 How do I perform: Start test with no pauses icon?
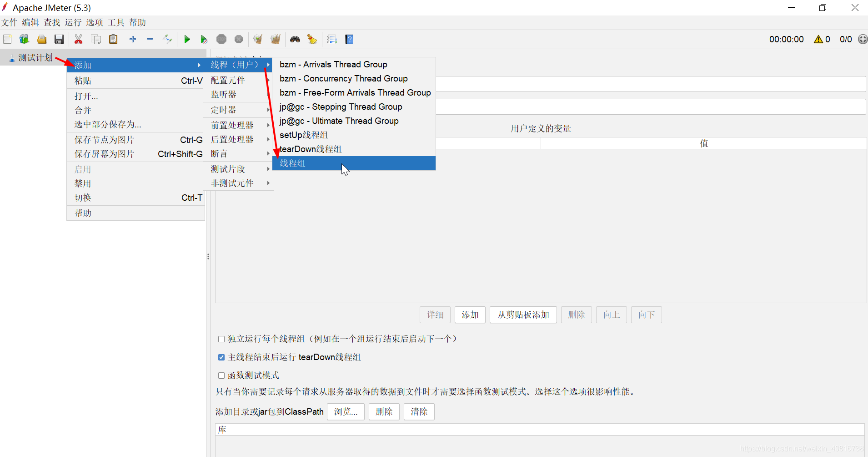tap(204, 39)
